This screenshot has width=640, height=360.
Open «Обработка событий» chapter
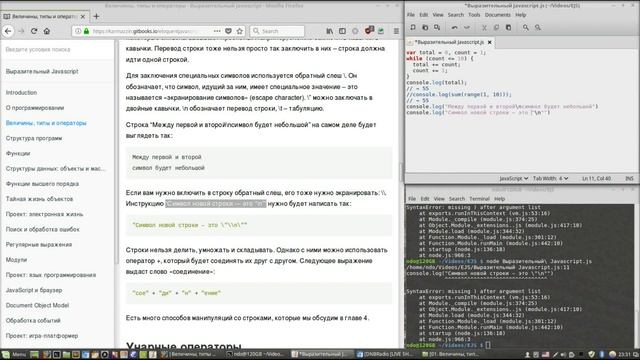(x=33, y=320)
